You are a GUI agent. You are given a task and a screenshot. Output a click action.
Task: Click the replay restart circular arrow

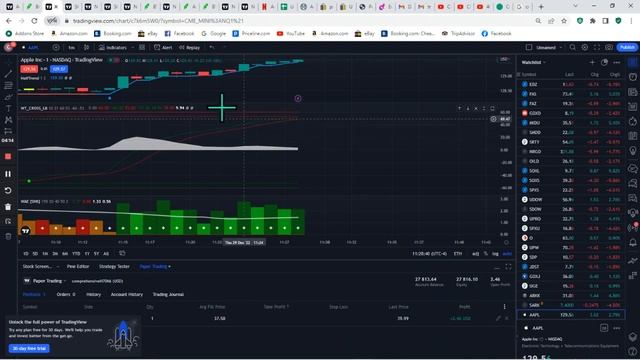tap(8, 191)
